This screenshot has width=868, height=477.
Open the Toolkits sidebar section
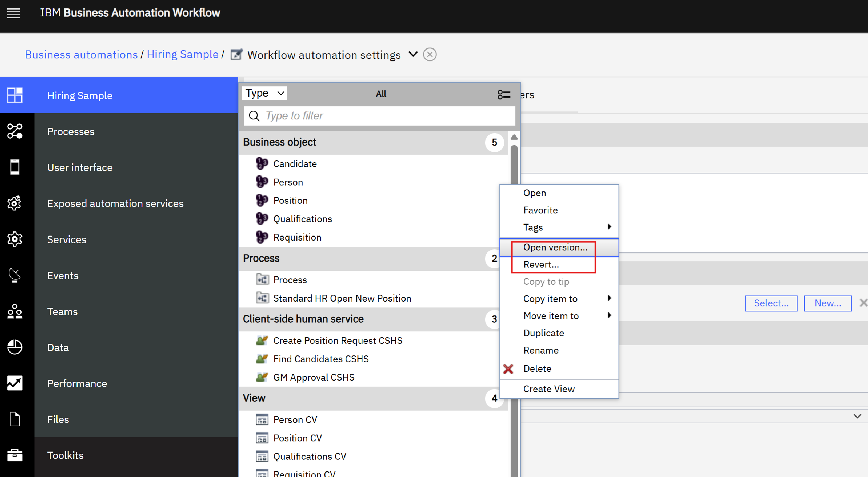pyautogui.click(x=136, y=455)
